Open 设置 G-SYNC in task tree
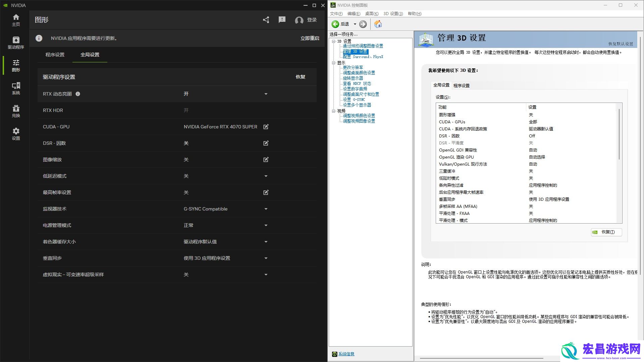The width and height of the screenshot is (644, 362). coord(354,100)
